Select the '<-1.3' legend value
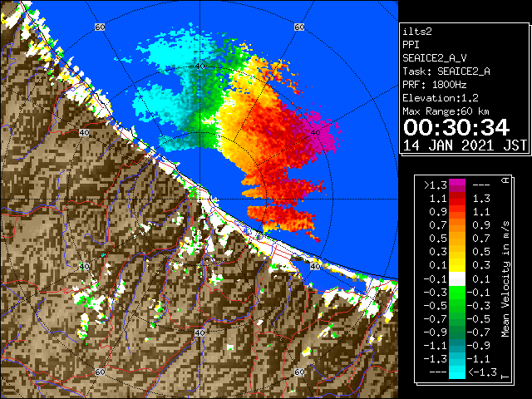This screenshot has width=532, height=399. 482,372
